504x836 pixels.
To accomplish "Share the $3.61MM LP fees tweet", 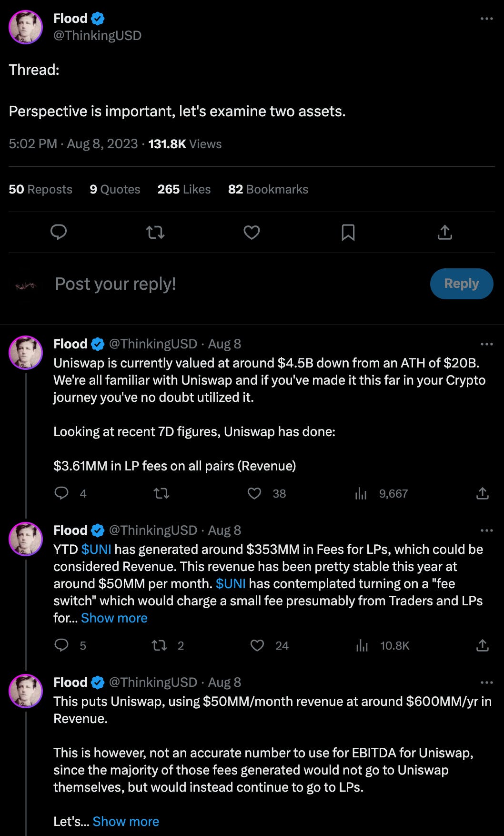I will 483,493.
